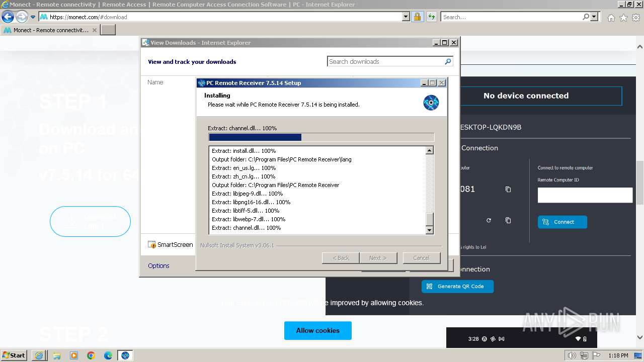Select log line 'Extract: install.dll... 100%'
Viewport: 644px width, 362px height.
pos(244,151)
